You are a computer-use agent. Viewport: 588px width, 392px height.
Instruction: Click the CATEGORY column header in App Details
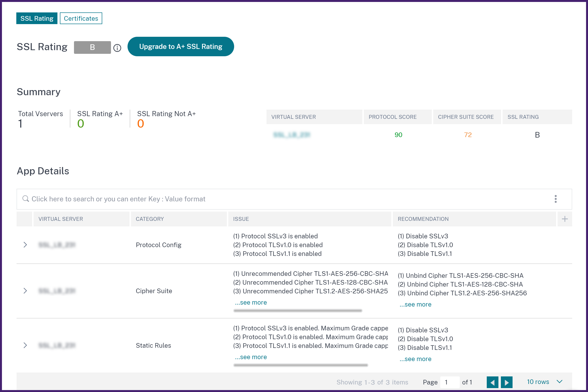coord(179,219)
